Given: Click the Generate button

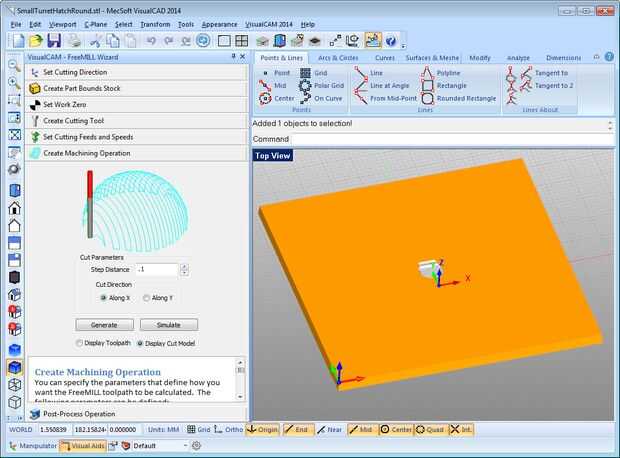Looking at the screenshot, I should [x=104, y=325].
